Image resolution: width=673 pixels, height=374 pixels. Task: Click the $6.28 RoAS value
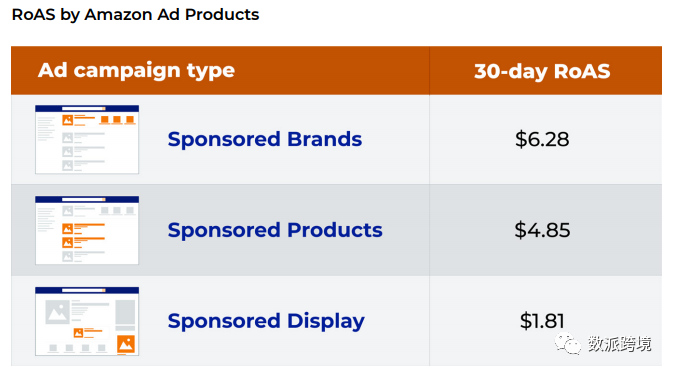tap(542, 139)
